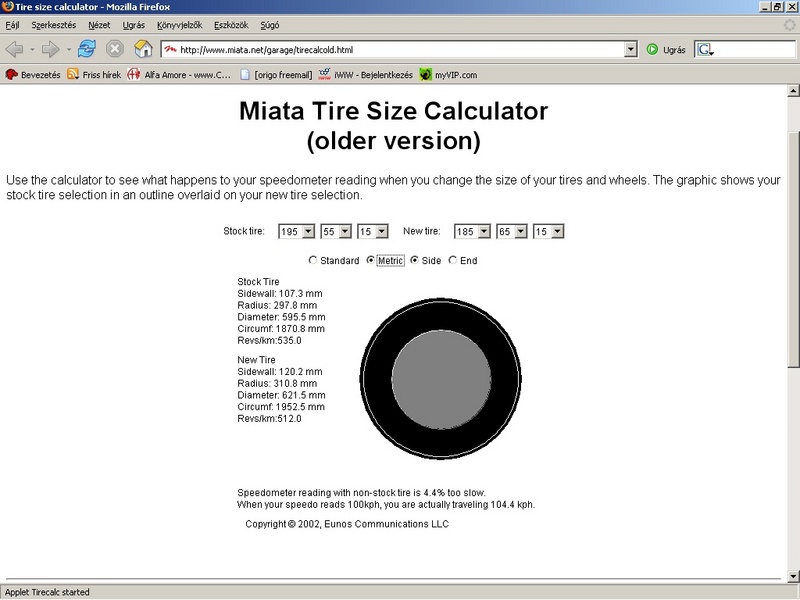Image resolution: width=800 pixels, height=600 pixels.
Task: Open the Friss hírek feed bookmark
Action: (x=94, y=75)
